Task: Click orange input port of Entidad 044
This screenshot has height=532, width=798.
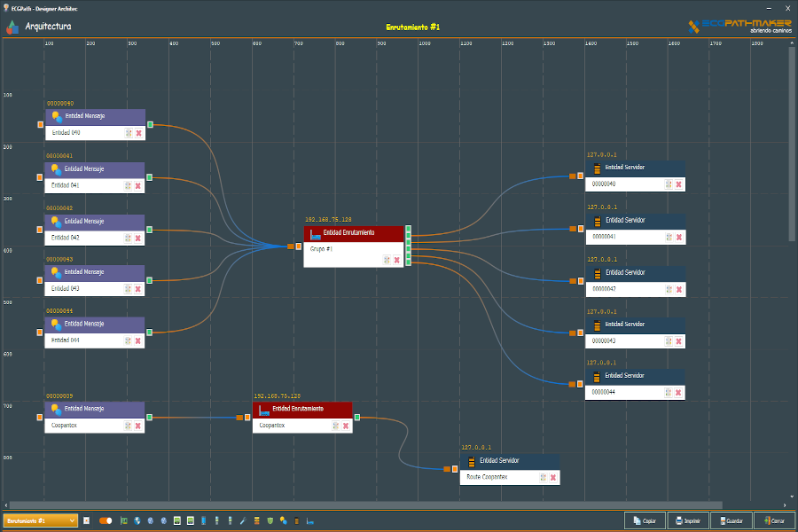Action: click(x=40, y=332)
